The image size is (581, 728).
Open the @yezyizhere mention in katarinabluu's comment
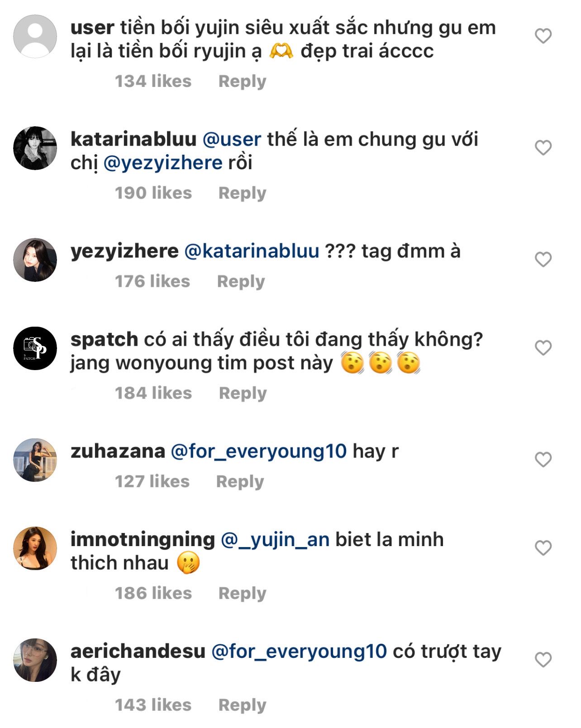pyautogui.click(x=163, y=163)
